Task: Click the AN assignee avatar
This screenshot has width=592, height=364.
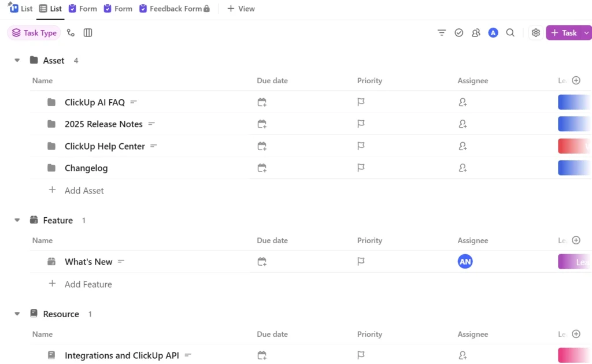Action: click(x=465, y=261)
